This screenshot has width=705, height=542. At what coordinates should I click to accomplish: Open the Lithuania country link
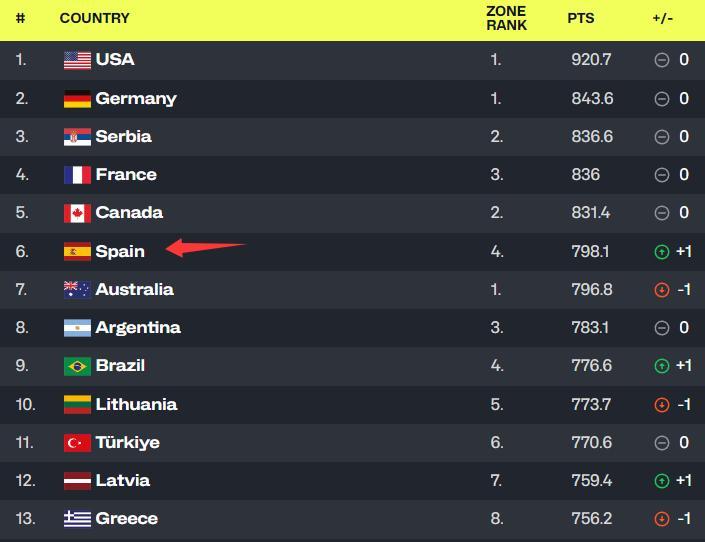(x=136, y=404)
